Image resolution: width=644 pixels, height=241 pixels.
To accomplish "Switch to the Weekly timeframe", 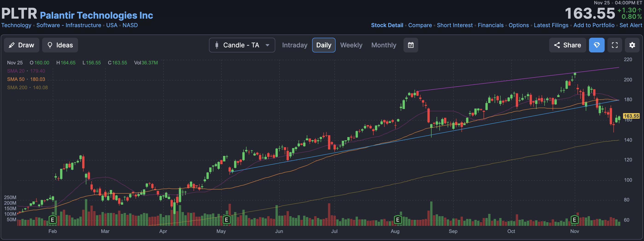I will 351,45.
